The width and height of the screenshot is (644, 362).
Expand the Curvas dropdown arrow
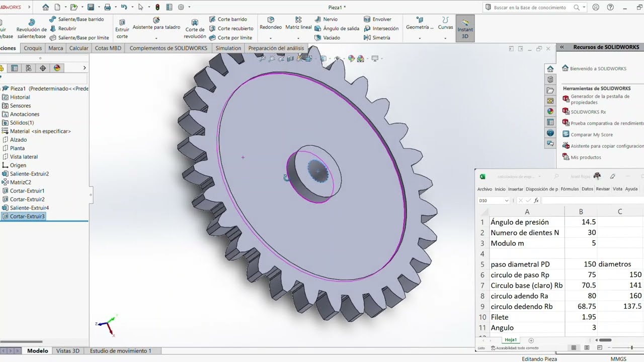tap(445, 38)
